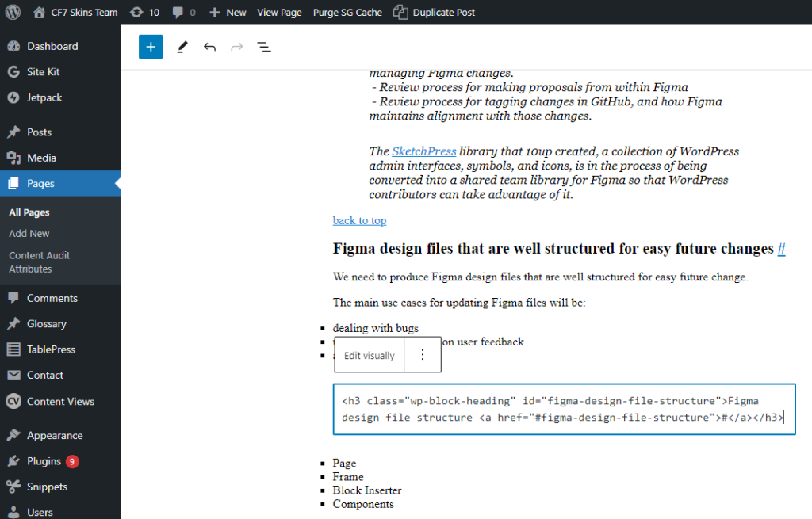This screenshot has height=519, width=812.
Task: Undo the last edit with the arrow icon
Action: 209,47
